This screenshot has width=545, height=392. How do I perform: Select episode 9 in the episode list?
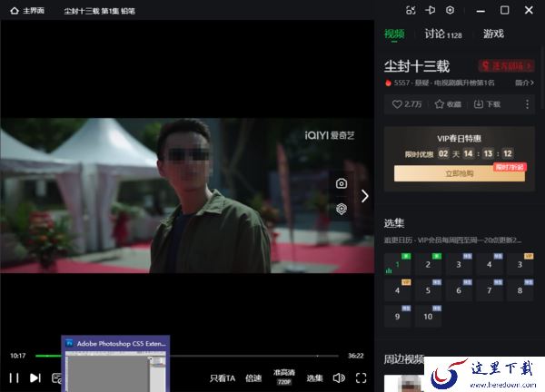[x=397, y=317]
